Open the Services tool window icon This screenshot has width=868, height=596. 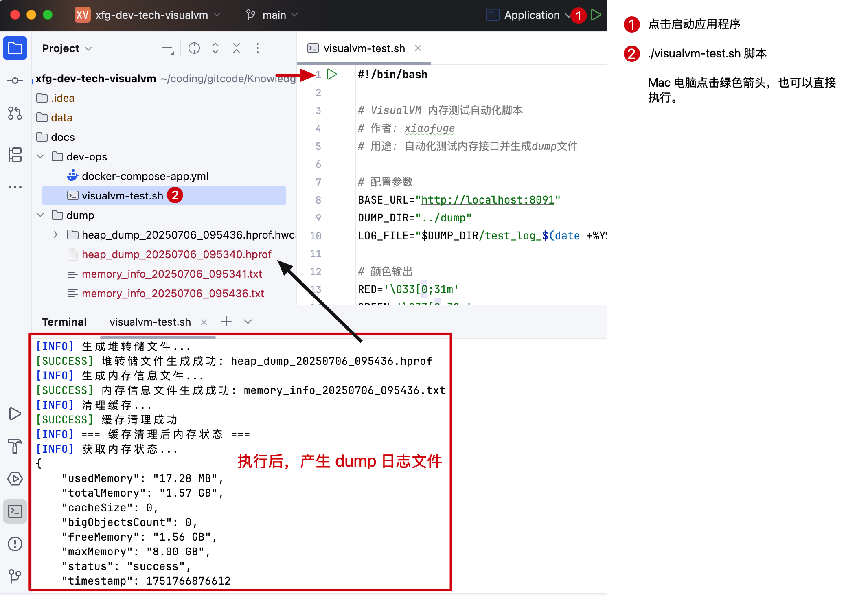click(15, 479)
